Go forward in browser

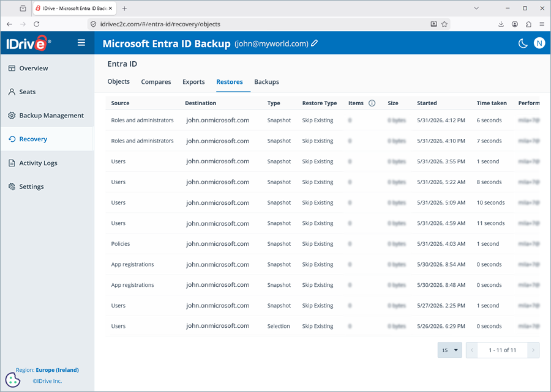coord(23,24)
